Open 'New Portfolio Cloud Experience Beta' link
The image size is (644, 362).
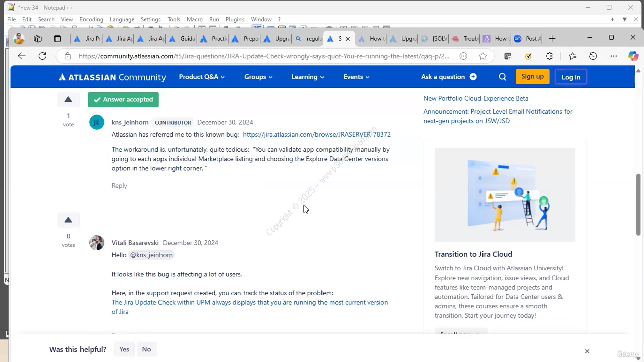475,98
